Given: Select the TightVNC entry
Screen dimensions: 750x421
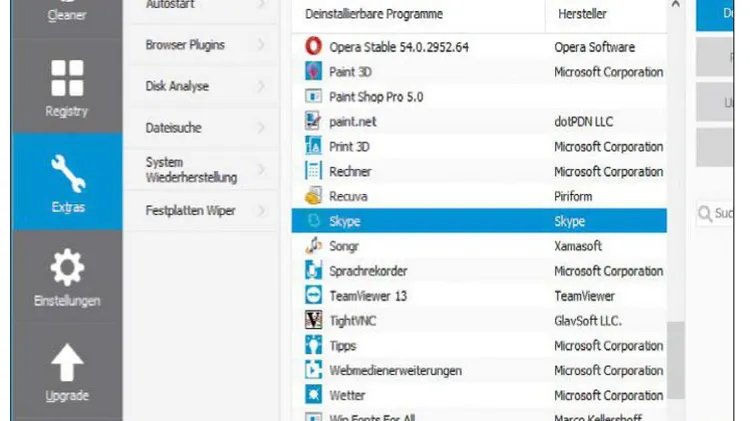Looking at the screenshot, I should point(479,321).
